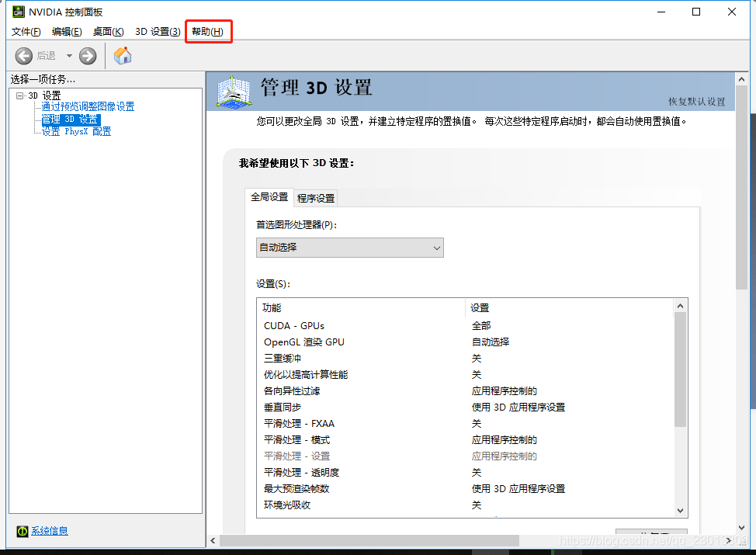Click the 设置 column header
The image size is (756, 555).
(570, 307)
